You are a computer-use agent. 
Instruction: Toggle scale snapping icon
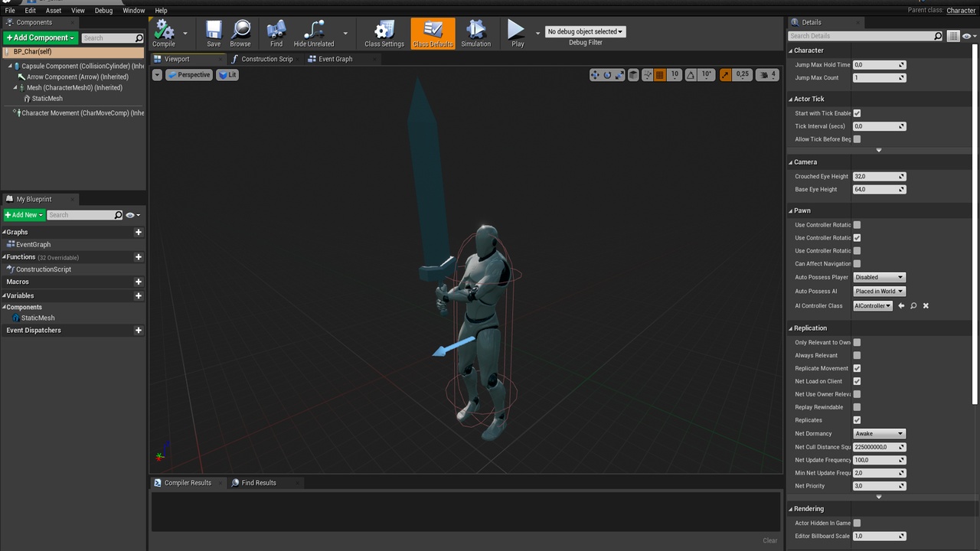(x=725, y=75)
